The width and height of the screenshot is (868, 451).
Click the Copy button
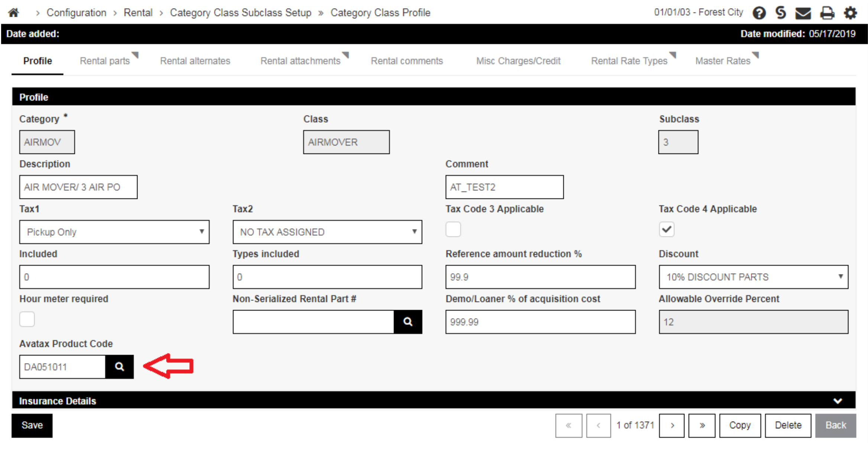click(740, 426)
